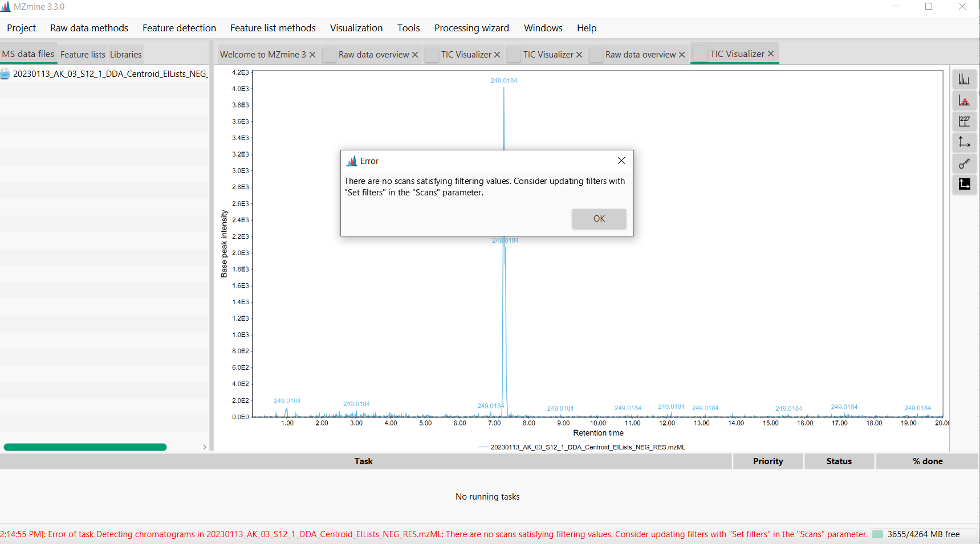
Task: Open the Visualization menu
Action: point(356,28)
